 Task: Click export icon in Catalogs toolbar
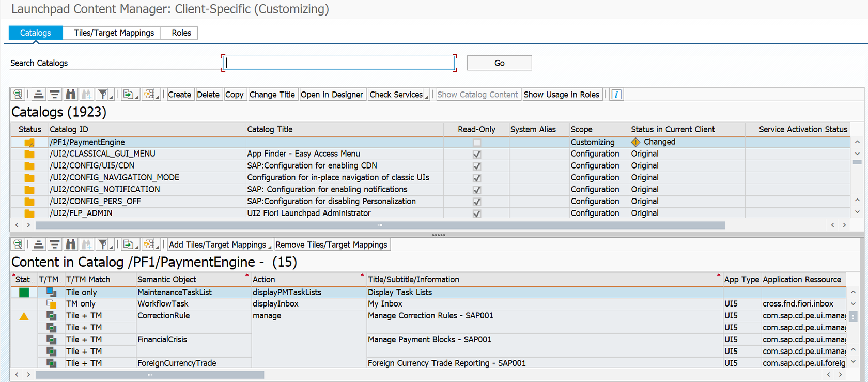(129, 95)
